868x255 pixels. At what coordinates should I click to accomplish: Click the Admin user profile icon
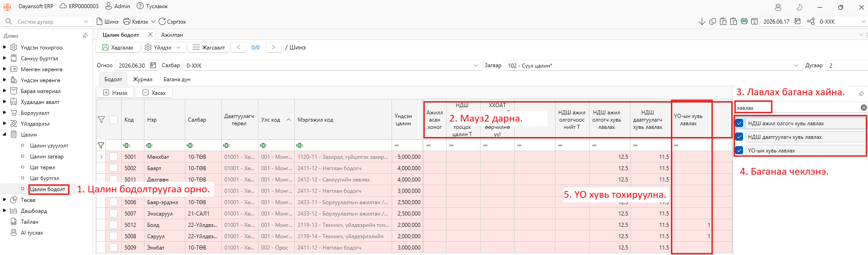109,6
